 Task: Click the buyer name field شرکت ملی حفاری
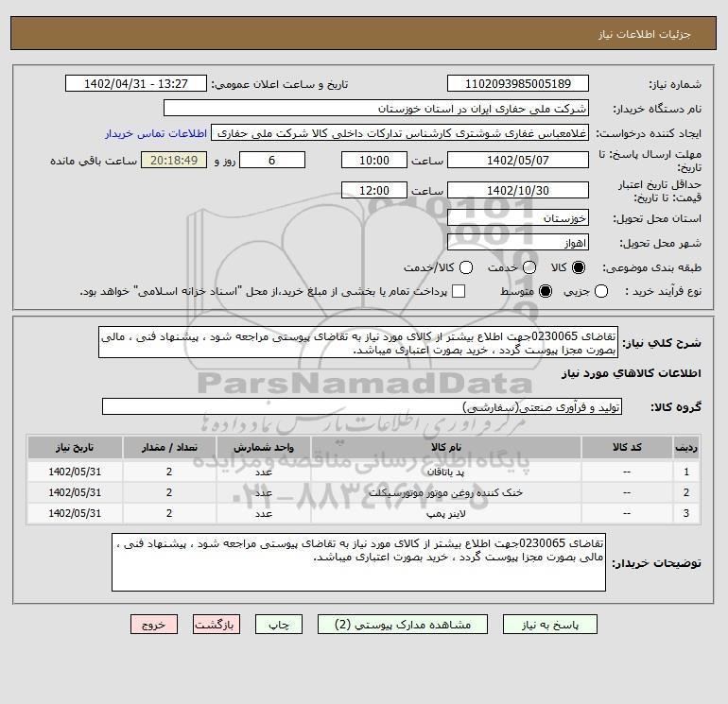tap(376, 108)
